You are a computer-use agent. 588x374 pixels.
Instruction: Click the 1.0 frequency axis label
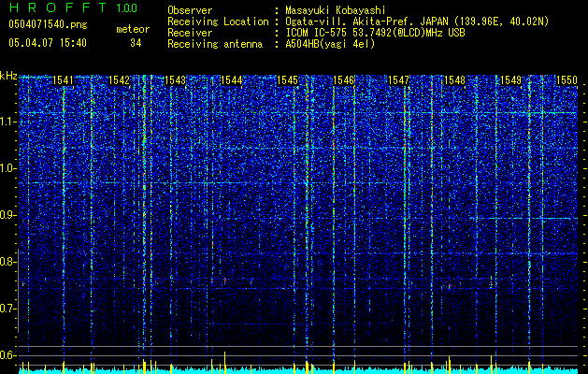(7, 169)
